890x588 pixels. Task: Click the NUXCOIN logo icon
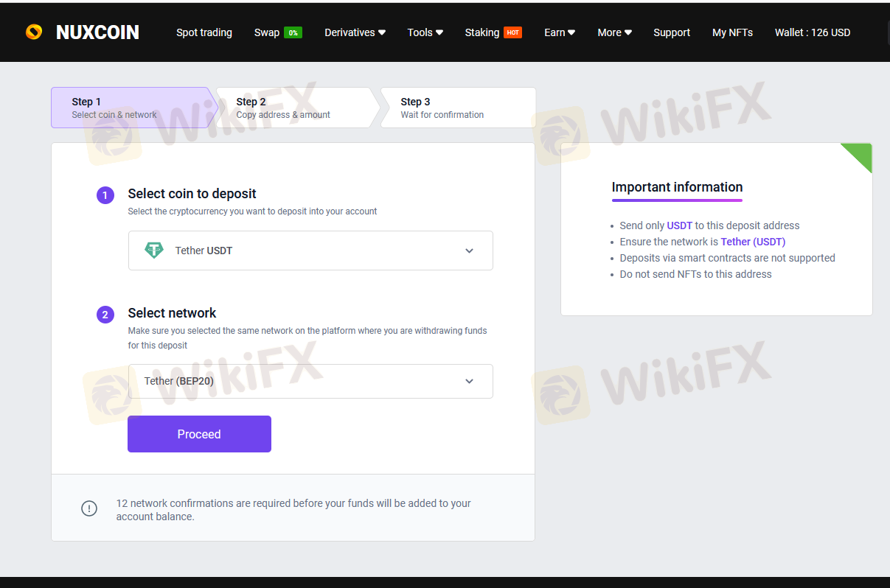pos(34,32)
